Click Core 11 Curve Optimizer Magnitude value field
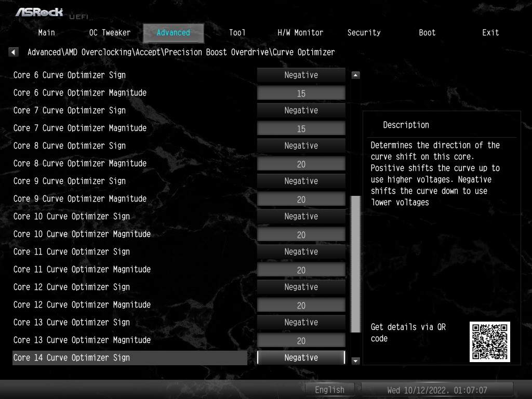The image size is (532, 399). click(x=301, y=270)
